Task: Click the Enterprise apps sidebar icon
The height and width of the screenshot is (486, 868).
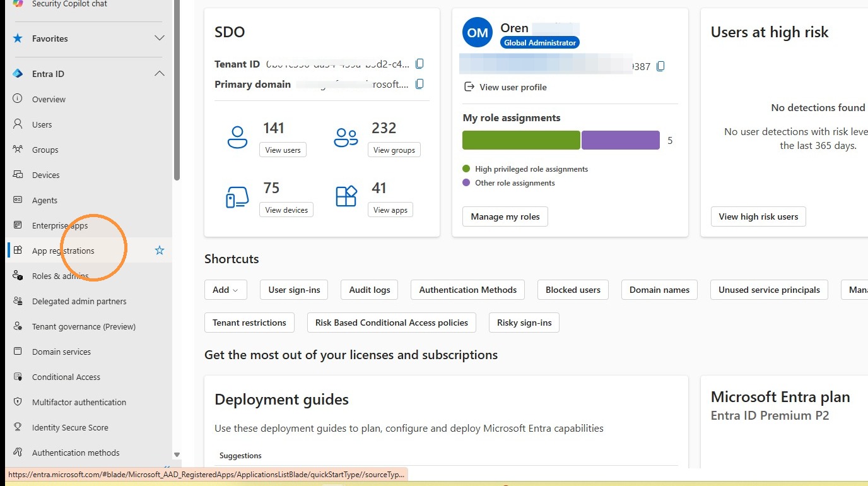Action: (x=18, y=225)
